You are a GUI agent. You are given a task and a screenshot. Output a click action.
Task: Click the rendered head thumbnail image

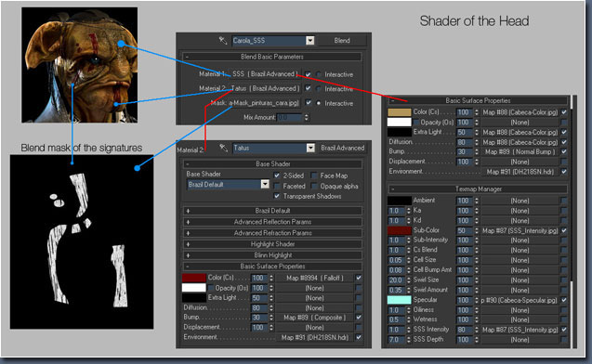(79, 65)
